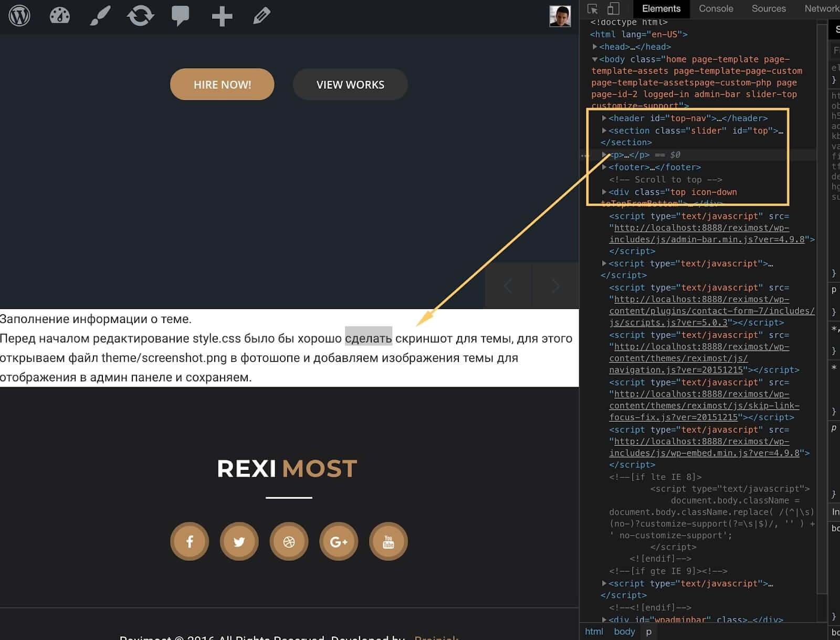This screenshot has height=640, width=840.
Task: Open the Google Plus social icon
Action: click(339, 541)
